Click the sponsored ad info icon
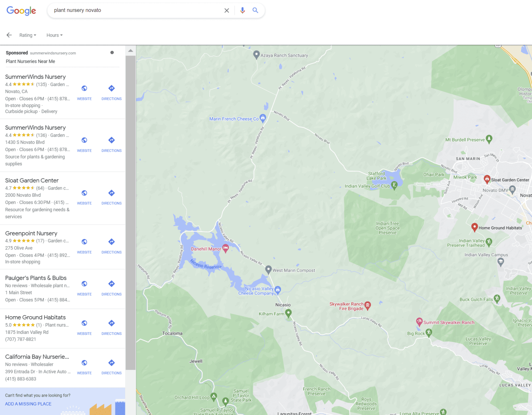The image size is (532, 415). [x=112, y=53]
